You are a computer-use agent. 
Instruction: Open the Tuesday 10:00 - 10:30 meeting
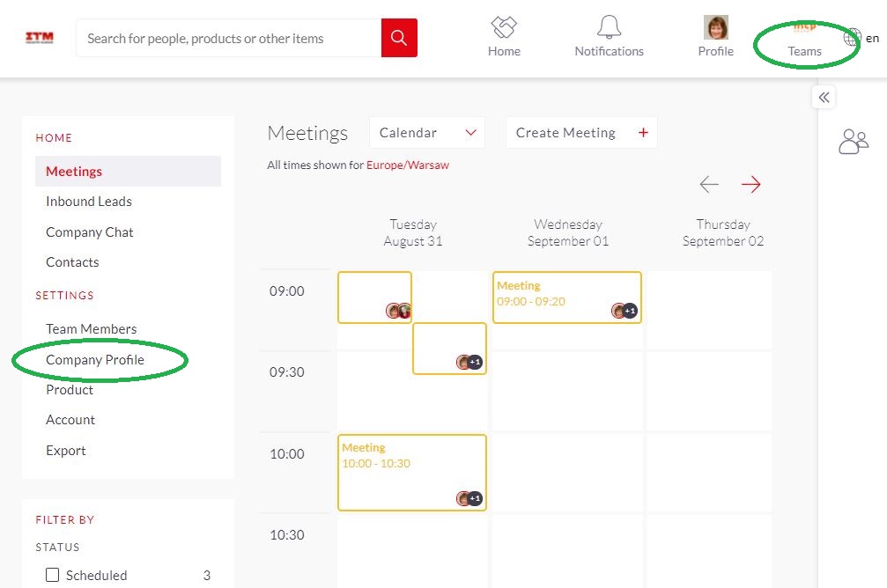[411, 472]
